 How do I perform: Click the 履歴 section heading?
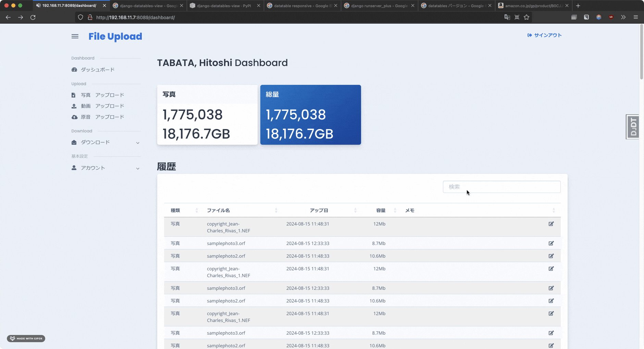[166, 167]
